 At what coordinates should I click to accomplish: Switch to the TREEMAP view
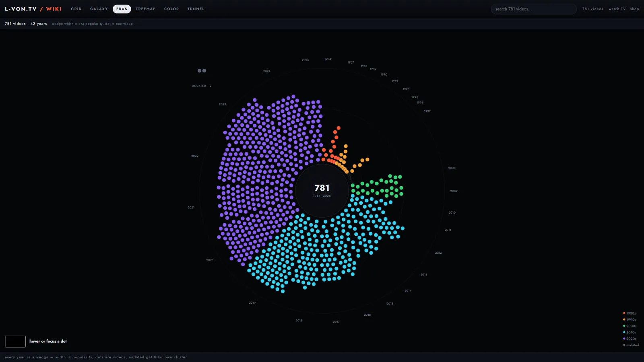coord(146,9)
